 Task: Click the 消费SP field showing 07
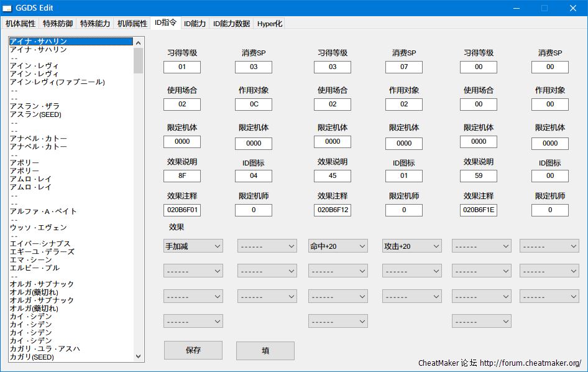point(403,67)
